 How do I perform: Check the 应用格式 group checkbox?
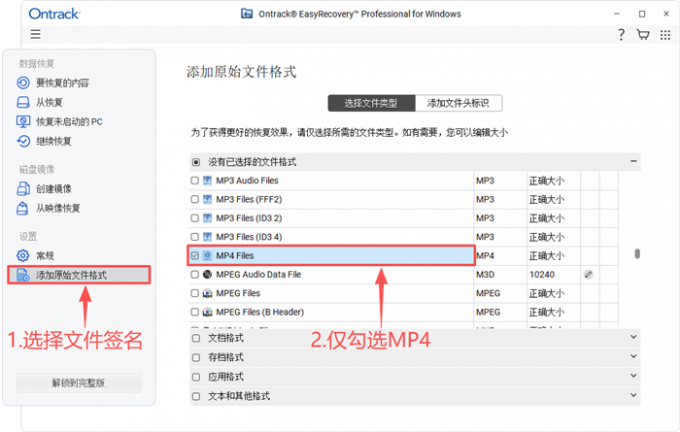(x=196, y=377)
